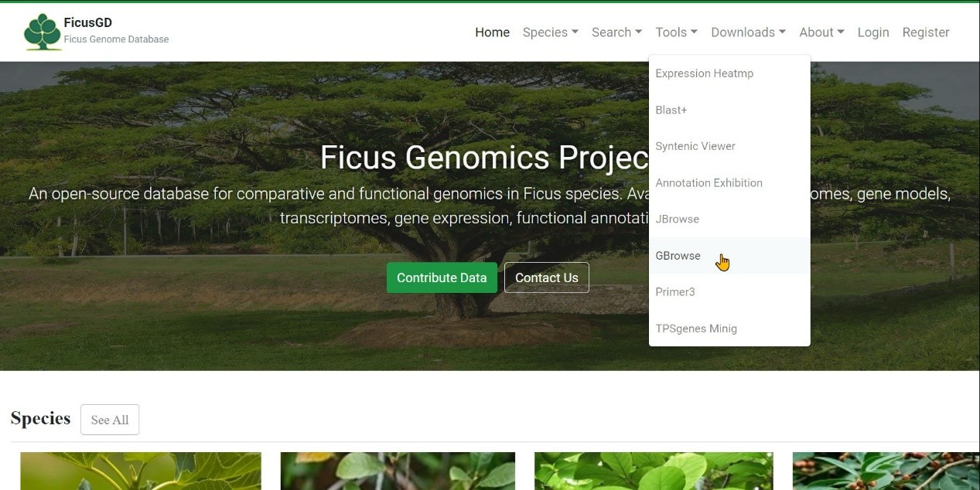Collapse the Tools dropdown menu
Viewport: 980px width, 490px height.
click(676, 32)
